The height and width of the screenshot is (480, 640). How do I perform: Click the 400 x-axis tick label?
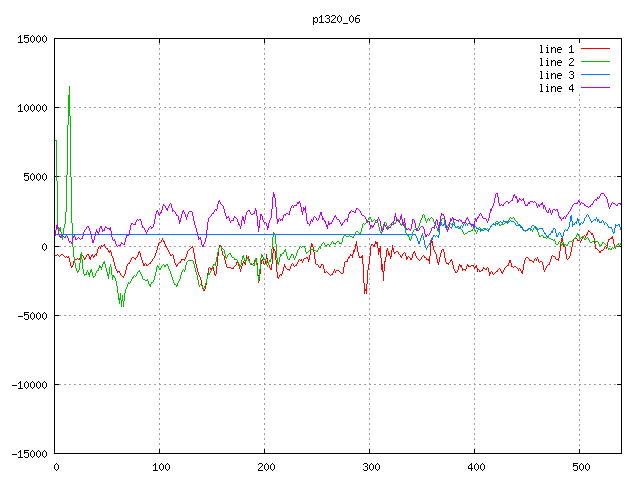click(x=475, y=467)
